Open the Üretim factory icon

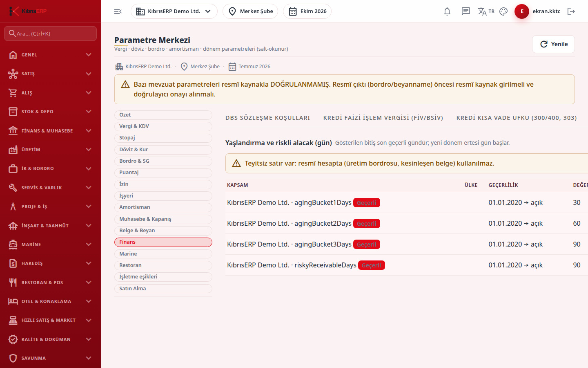[13, 150]
